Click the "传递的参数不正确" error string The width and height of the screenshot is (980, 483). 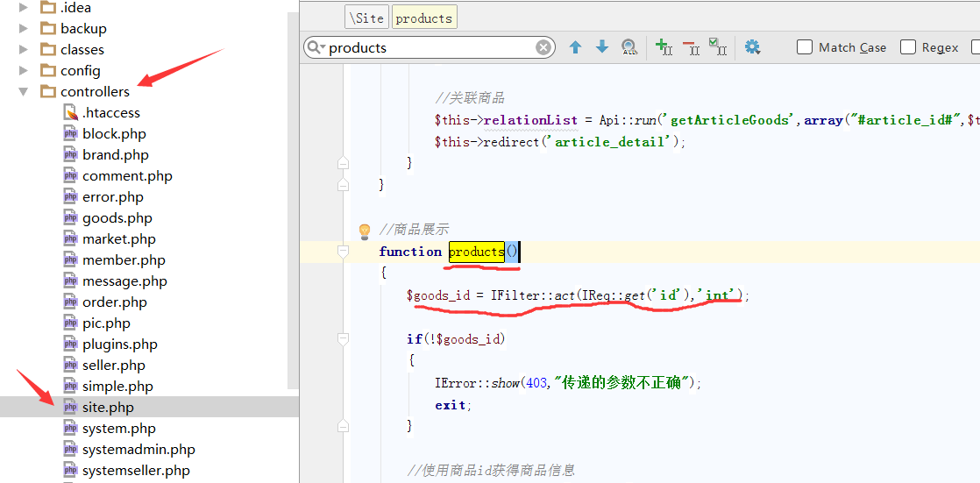(x=621, y=382)
